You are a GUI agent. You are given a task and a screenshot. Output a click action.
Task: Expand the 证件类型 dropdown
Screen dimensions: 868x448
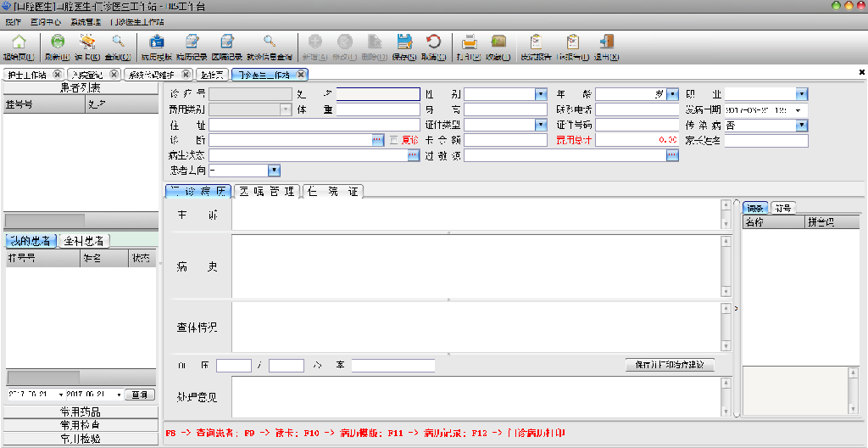pyautogui.click(x=541, y=125)
